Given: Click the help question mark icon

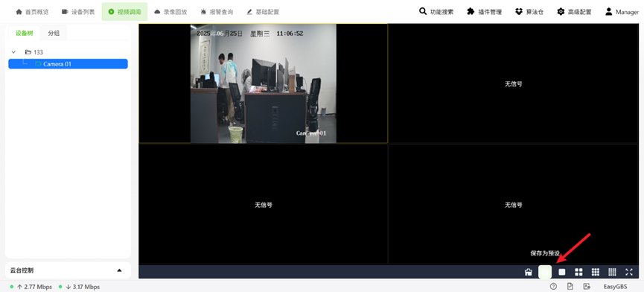Looking at the screenshot, I should (553, 287).
